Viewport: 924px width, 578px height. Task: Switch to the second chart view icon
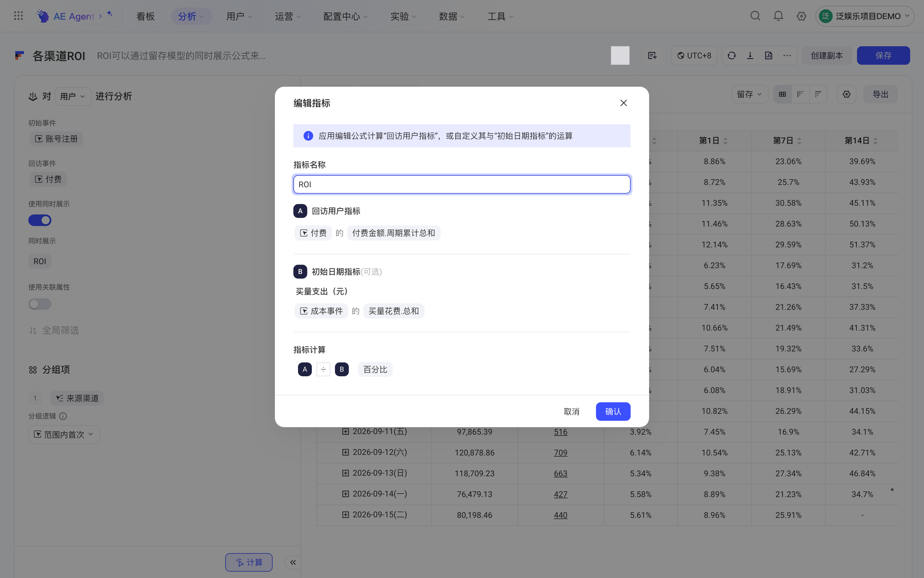pyautogui.click(x=800, y=95)
